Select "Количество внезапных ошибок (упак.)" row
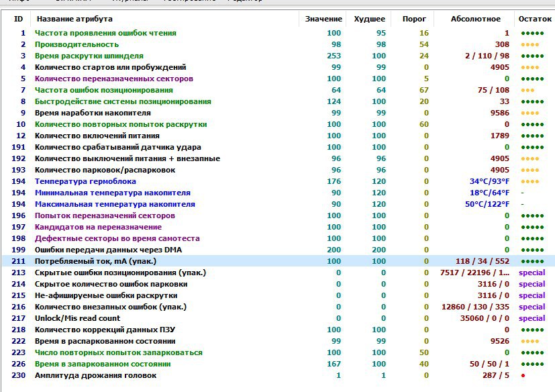The width and height of the screenshot is (555, 392). [279, 307]
